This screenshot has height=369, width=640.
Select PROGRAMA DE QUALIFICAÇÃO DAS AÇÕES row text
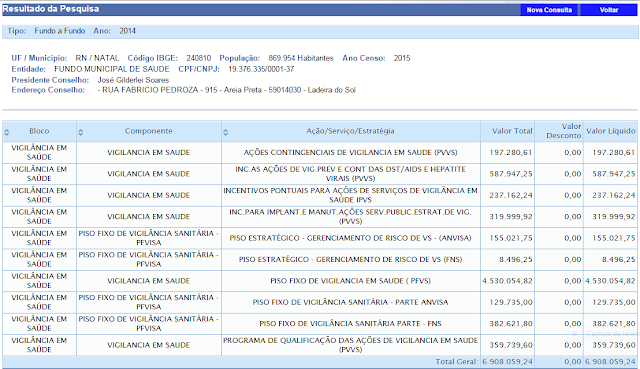tap(351, 345)
